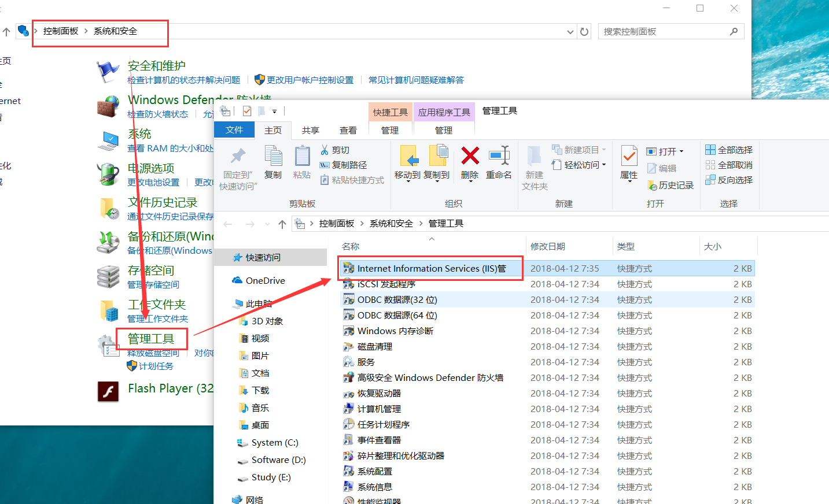Click History (历史记录) in ribbon
Screen dimensions: 829x504
[x=670, y=185]
